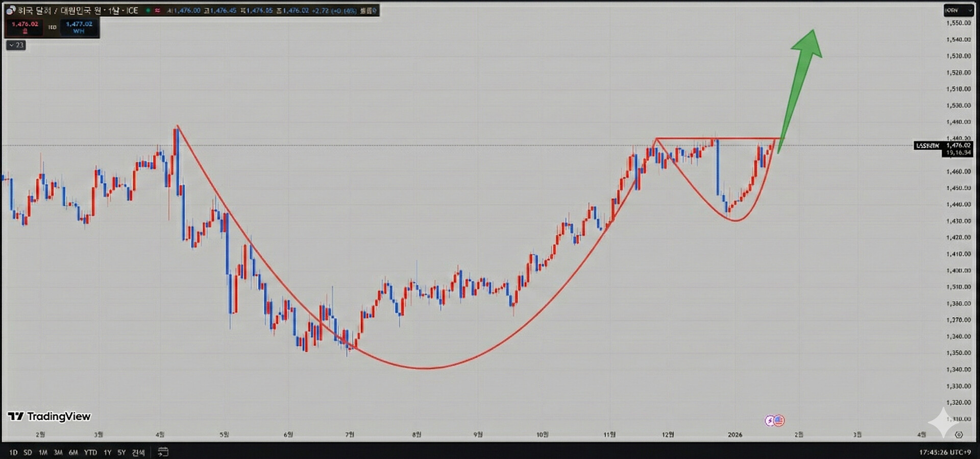Switch to the 5Y time range

pos(121,452)
